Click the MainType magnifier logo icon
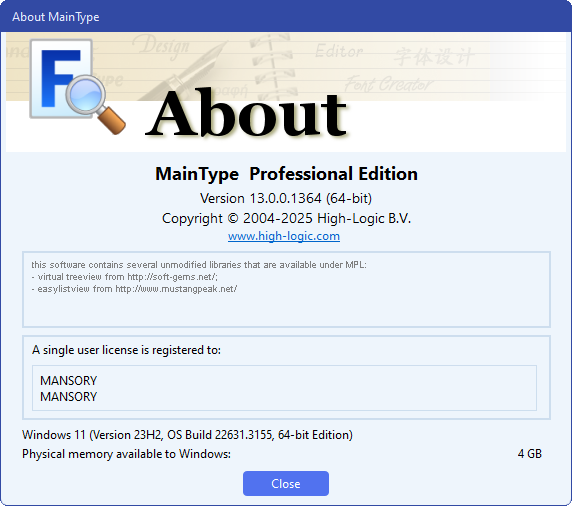 click(78, 87)
